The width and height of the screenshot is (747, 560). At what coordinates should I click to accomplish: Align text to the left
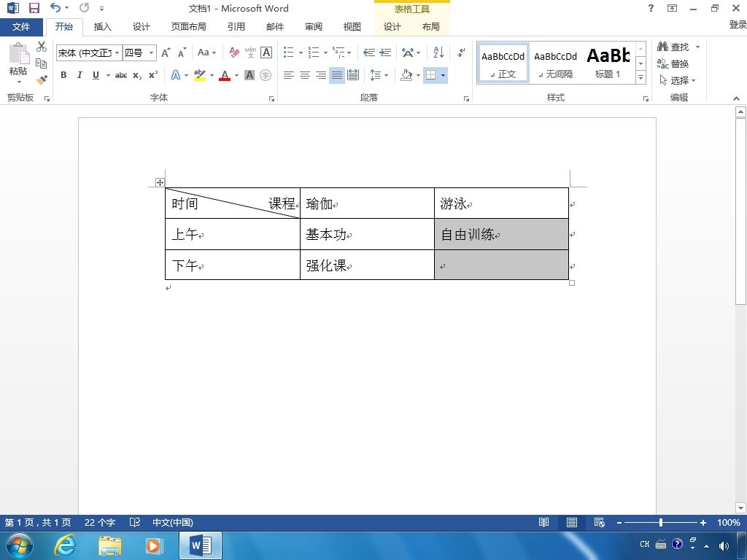tap(289, 75)
